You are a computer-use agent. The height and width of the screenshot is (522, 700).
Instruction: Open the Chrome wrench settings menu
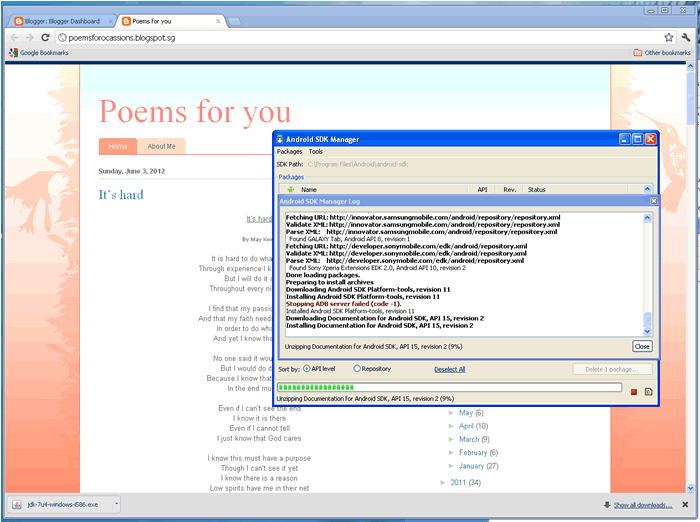pos(686,38)
